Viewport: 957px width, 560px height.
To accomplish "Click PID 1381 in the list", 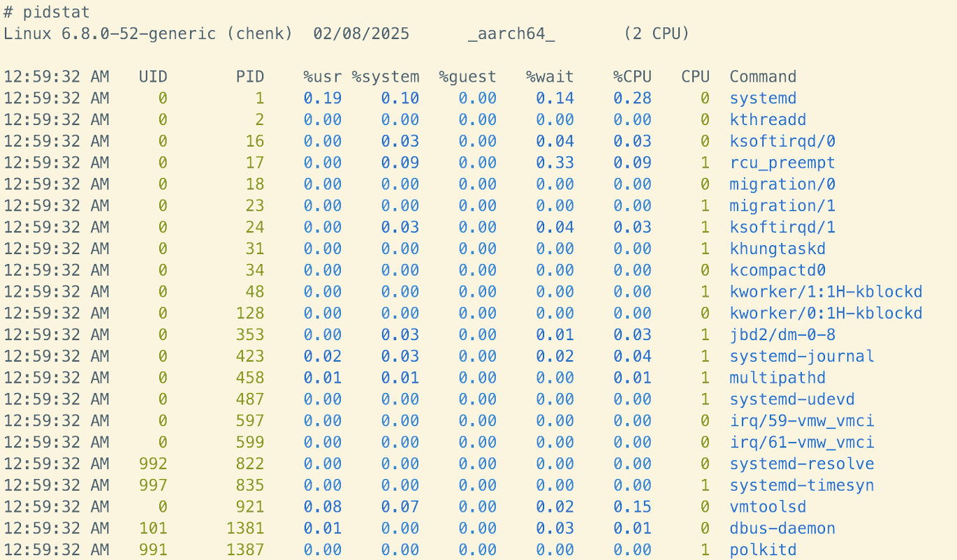I will coord(245,529).
